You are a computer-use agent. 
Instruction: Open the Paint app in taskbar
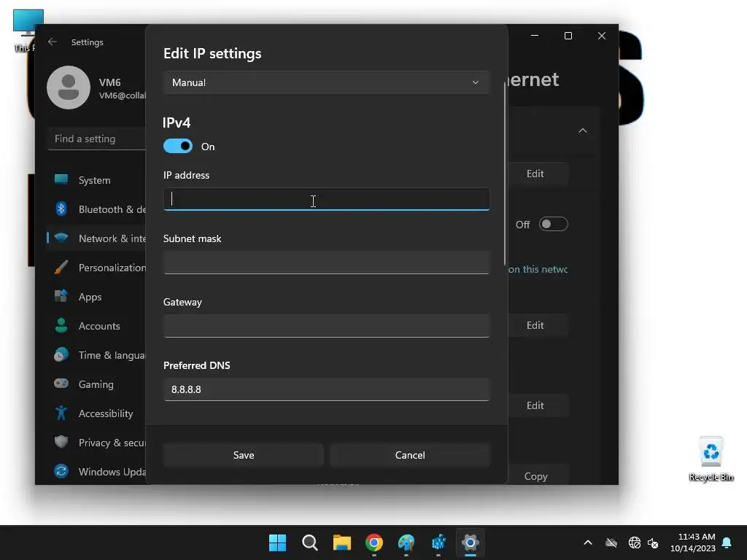406,542
